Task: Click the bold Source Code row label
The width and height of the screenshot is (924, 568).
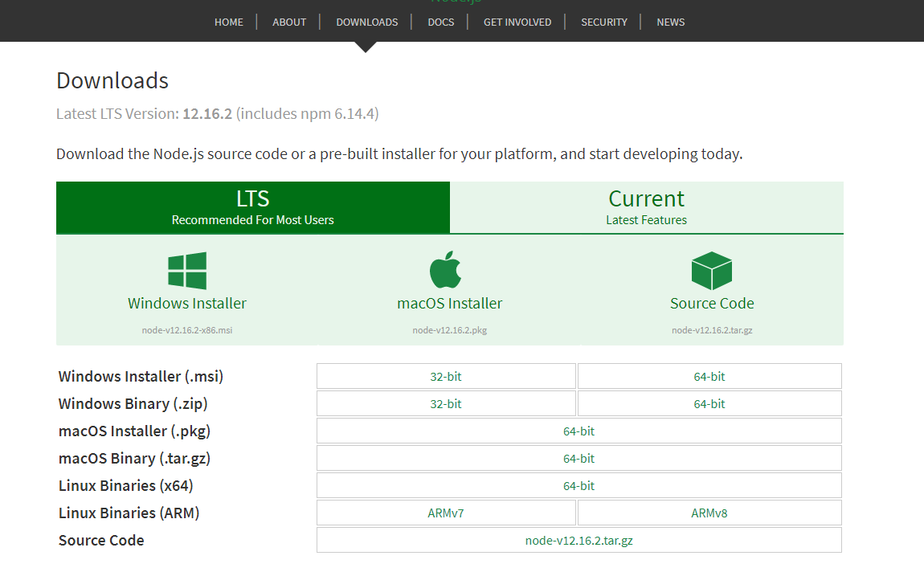Action: tap(101, 541)
